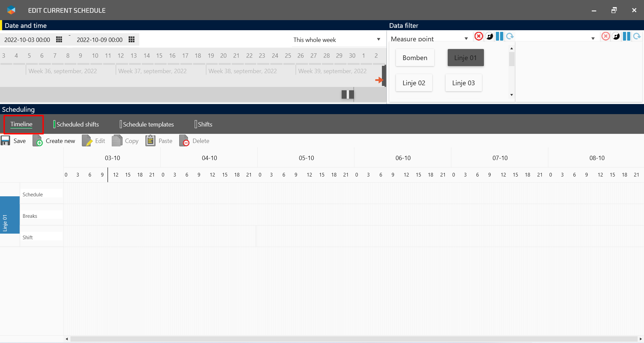The image size is (644, 343).
Task: Click the invert selection icon for Measure point
Action: click(490, 36)
